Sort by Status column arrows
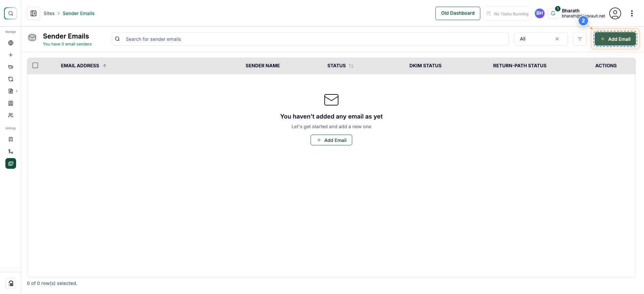Viewport: 644px width, 294px height. coord(351,66)
